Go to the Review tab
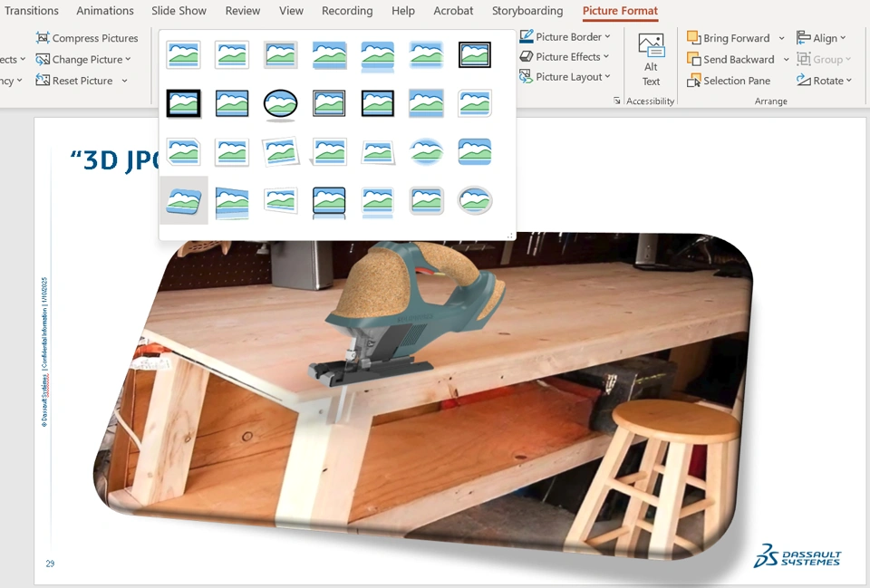The height and width of the screenshot is (588, 870). pos(243,11)
